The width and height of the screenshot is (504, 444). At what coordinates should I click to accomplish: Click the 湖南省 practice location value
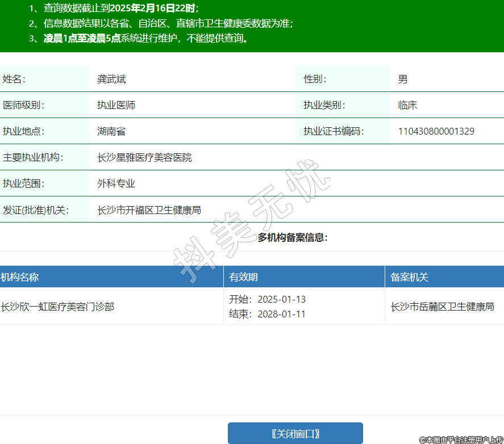point(111,132)
